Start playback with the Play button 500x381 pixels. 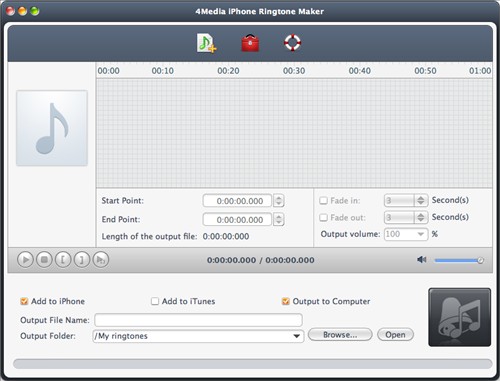25,259
